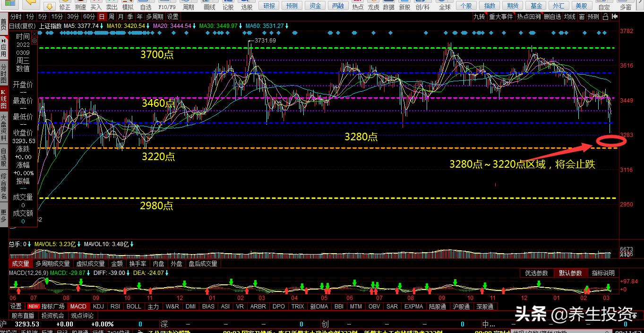The height and width of the screenshot is (333, 644).
Task: Open the 自定 custom layout icon
Action: (604, 5)
